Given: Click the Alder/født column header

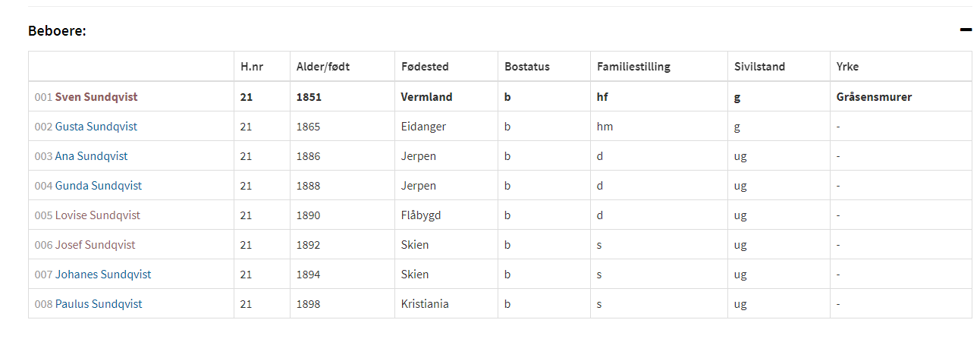Looking at the screenshot, I should tap(323, 67).
